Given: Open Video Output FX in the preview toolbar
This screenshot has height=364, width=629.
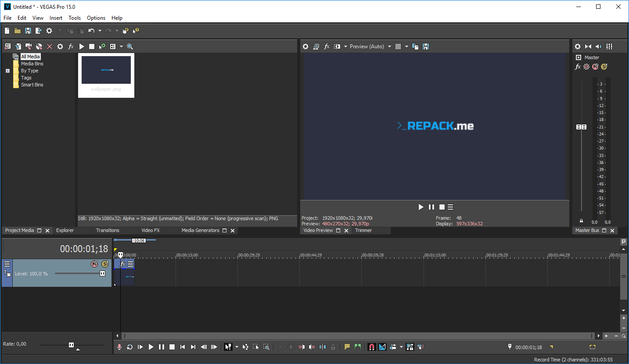Looking at the screenshot, I should (327, 46).
